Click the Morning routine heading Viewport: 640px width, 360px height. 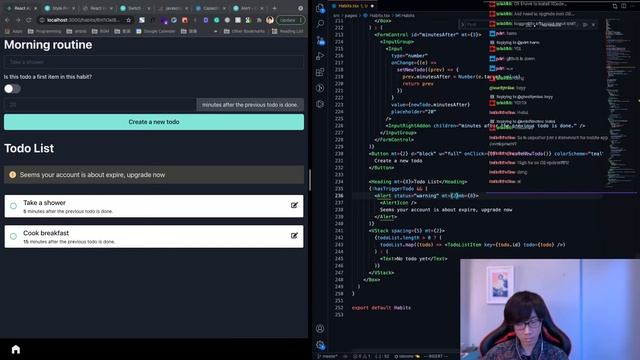click(48, 45)
